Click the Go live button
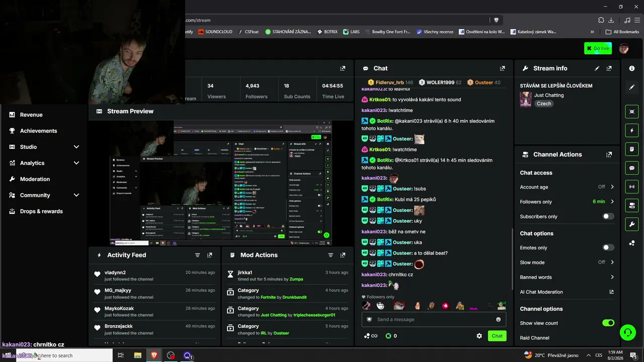Image resolution: width=644 pixels, height=362 pixels. (x=598, y=48)
